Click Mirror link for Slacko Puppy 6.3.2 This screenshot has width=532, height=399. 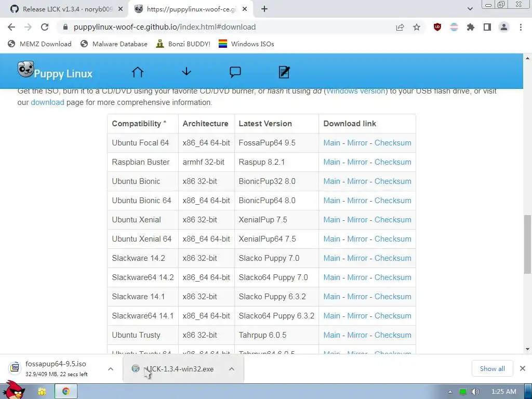(357, 297)
